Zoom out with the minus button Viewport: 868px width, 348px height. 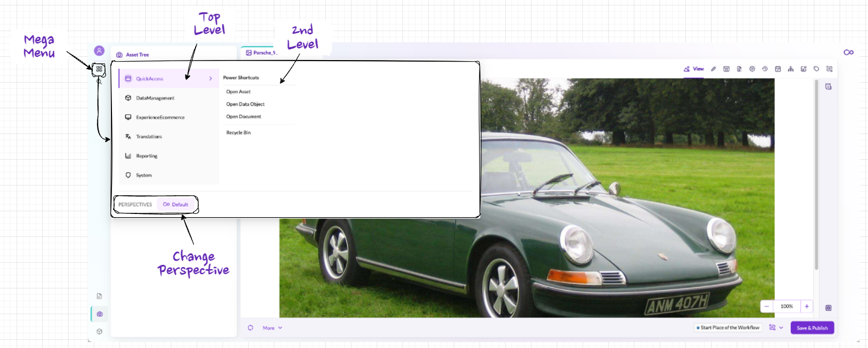coord(767,306)
